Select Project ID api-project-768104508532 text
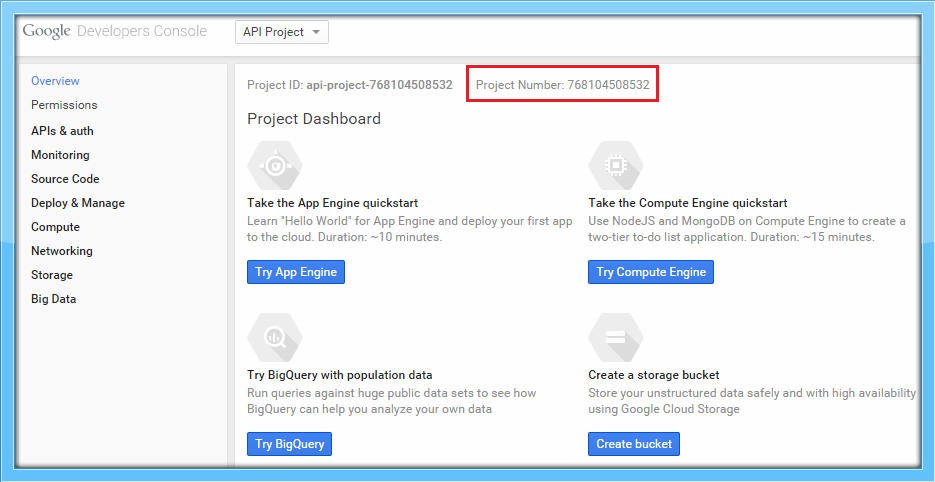935x482 pixels. point(349,85)
